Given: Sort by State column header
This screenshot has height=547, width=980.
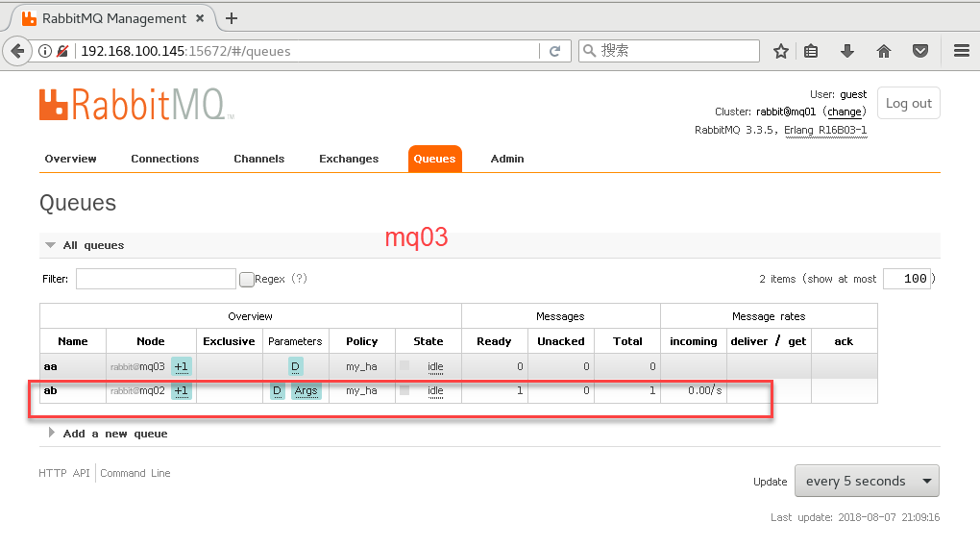Looking at the screenshot, I should pos(429,341).
